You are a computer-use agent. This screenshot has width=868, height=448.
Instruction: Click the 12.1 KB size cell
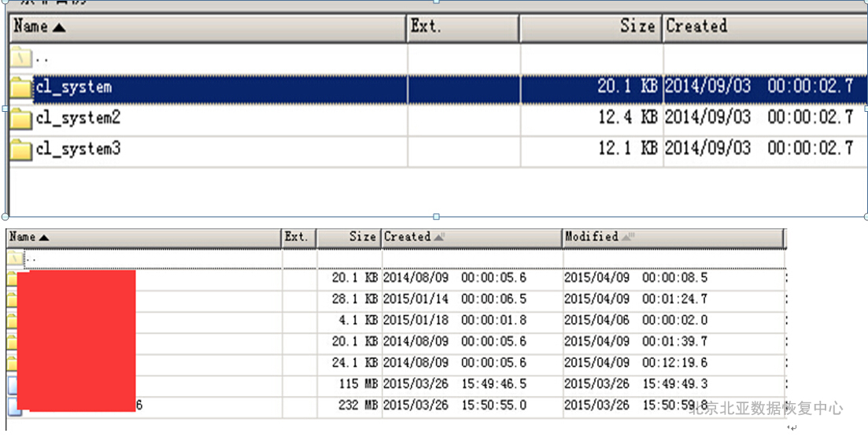(628, 148)
